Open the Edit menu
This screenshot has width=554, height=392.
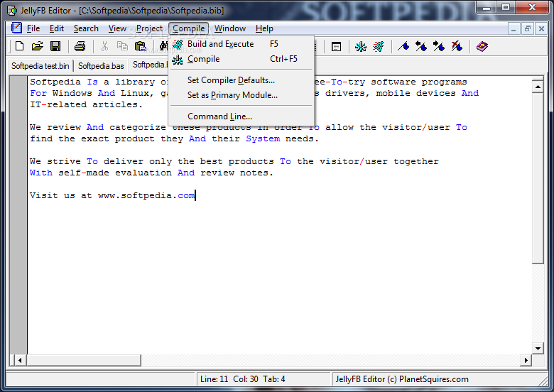pyautogui.click(x=57, y=28)
